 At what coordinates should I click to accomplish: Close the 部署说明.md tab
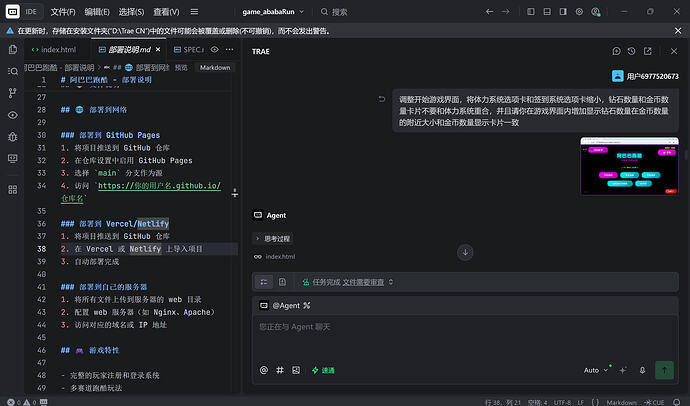[158, 49]
